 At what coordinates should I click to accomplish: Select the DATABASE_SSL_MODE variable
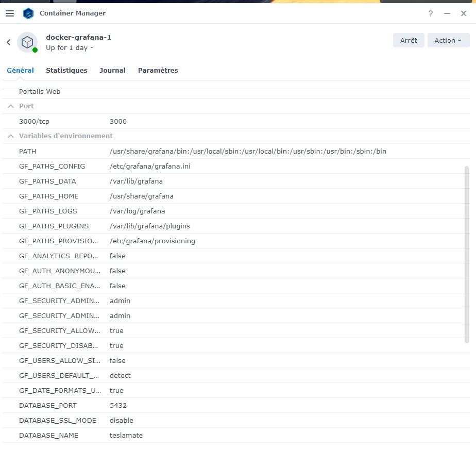tap(57, 421)
